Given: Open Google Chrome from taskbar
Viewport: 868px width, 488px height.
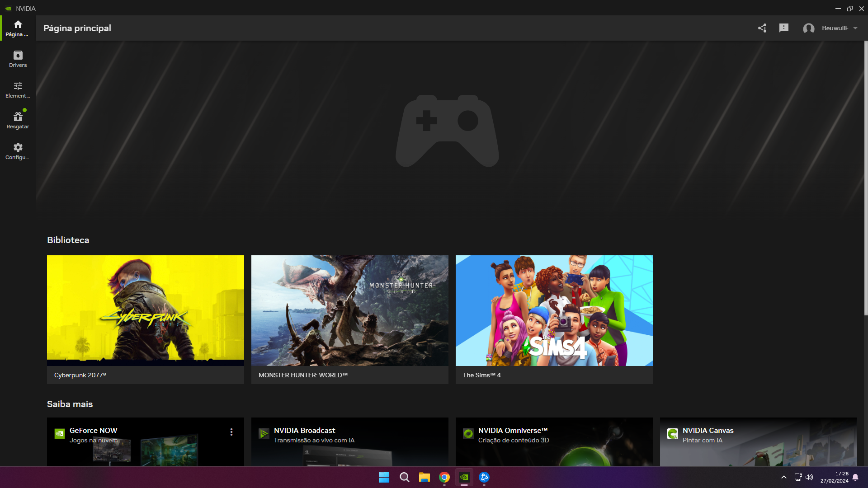Looking at the screenshot, I should click(x=444, y=477).
